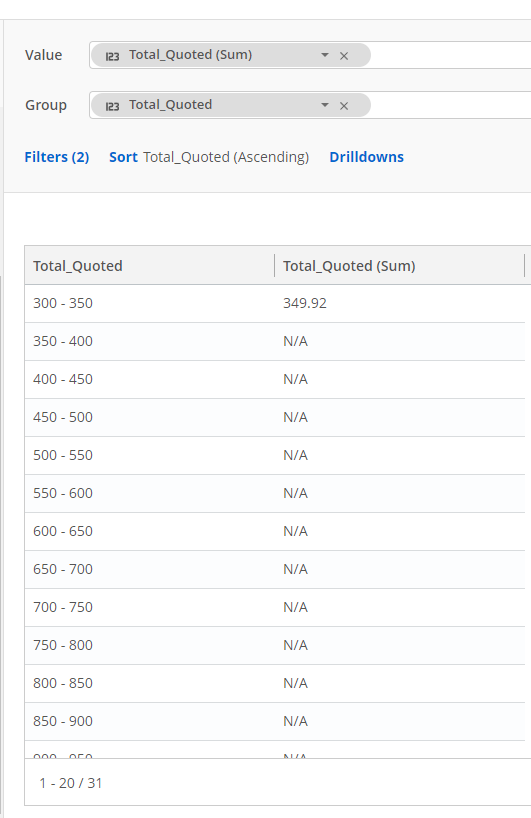
Task: Remove the Total_Quoted group chip
Action: tap(344, 106)
